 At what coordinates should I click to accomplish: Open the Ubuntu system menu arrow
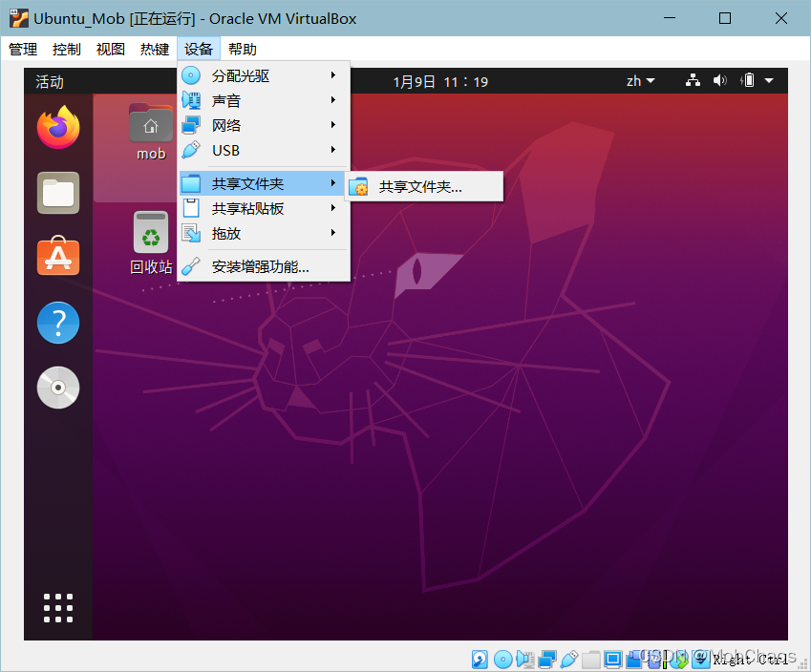769,80
